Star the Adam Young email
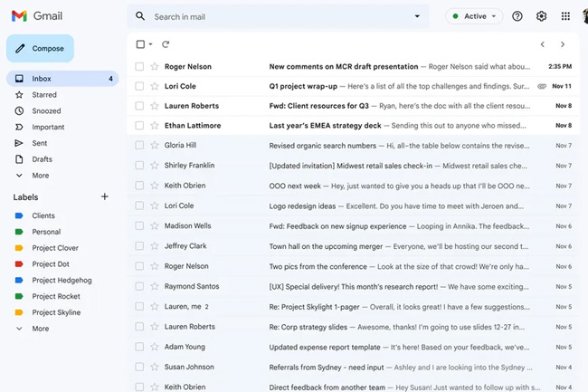This screenshot has width=588, height=392. [155, 347]
